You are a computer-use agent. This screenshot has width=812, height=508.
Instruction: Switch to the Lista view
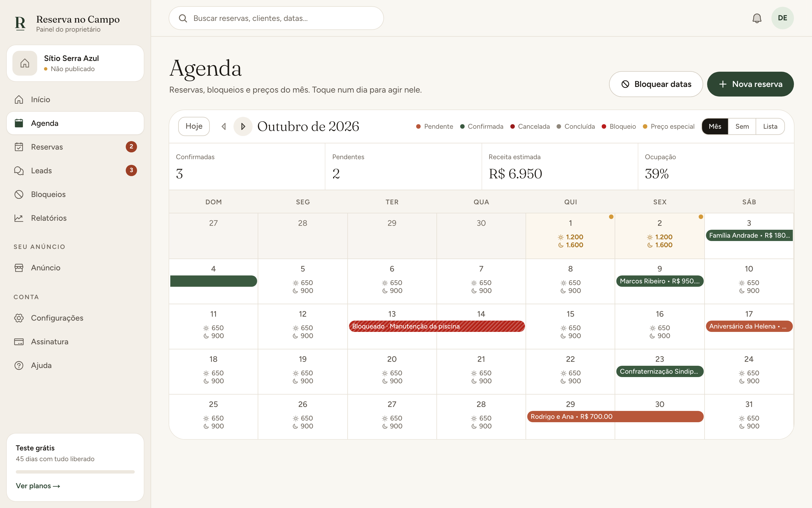click(770, 126)
